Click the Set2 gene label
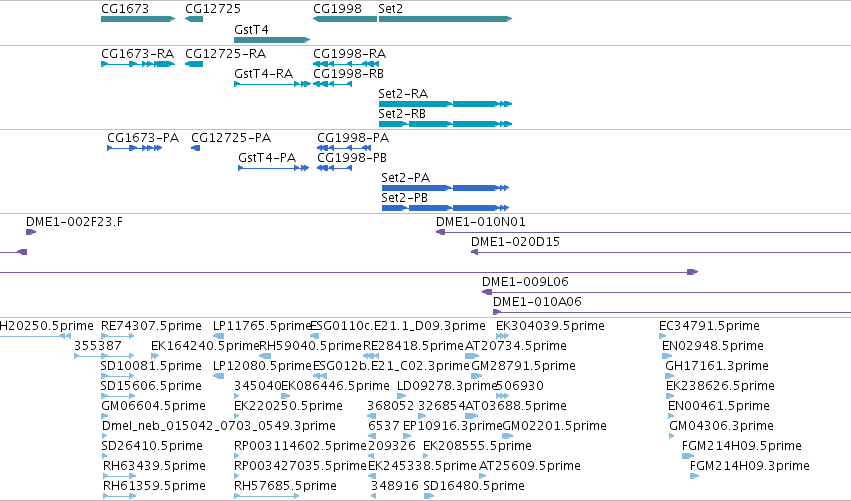 tap(391, 9)
